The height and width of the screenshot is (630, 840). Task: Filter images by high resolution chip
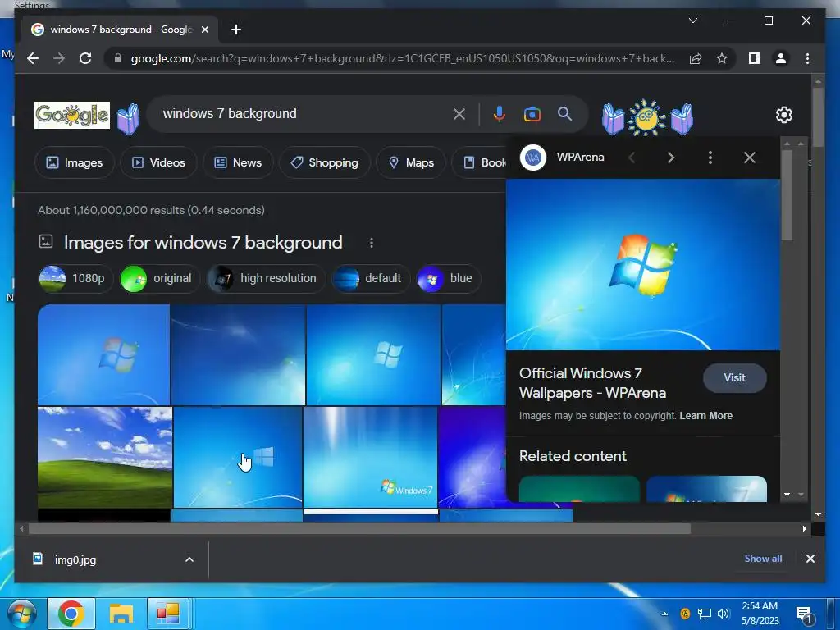(x=266, y=279)
